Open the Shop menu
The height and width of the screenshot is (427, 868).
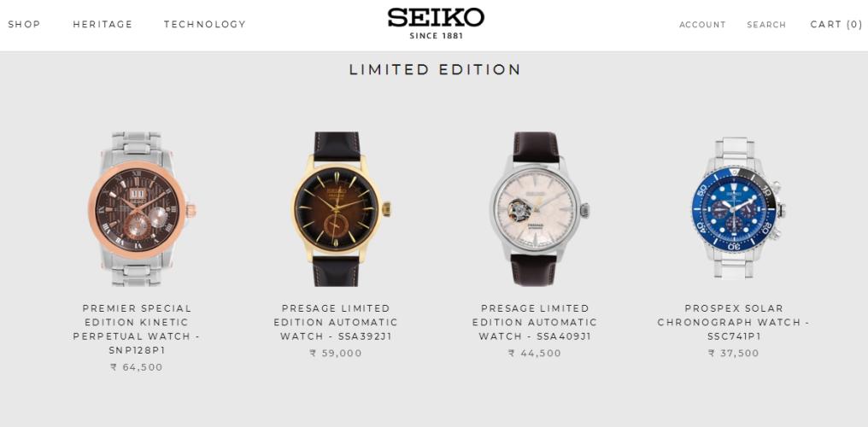click(x=25, y=24)
